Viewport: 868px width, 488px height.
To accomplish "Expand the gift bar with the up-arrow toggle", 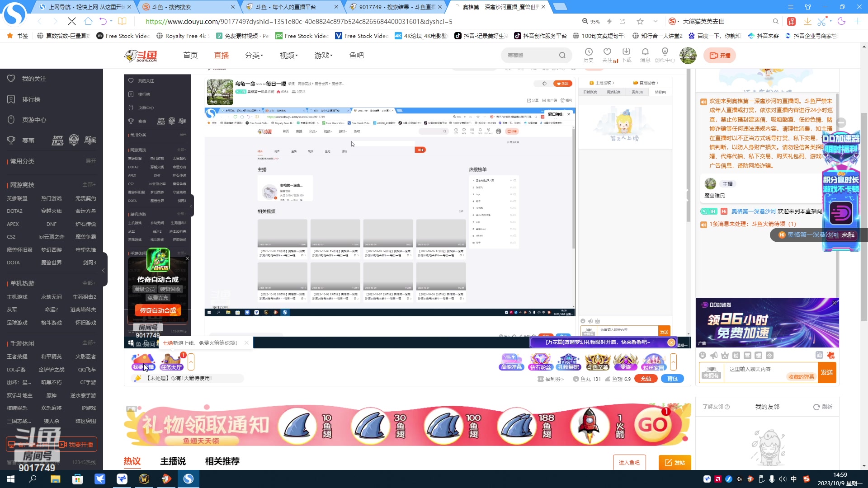I will point(673,362).
